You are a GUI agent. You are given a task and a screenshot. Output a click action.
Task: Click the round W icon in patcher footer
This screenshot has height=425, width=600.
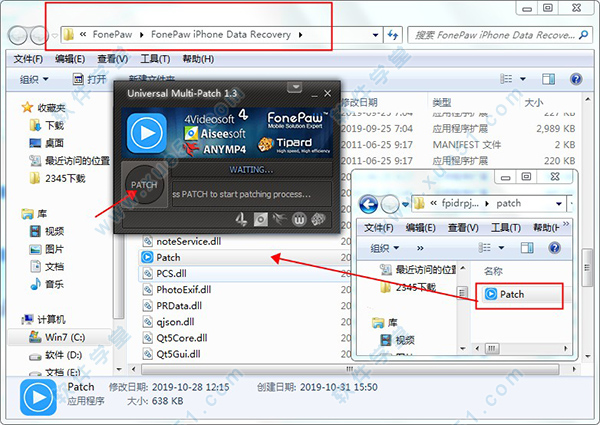[299, 220]
